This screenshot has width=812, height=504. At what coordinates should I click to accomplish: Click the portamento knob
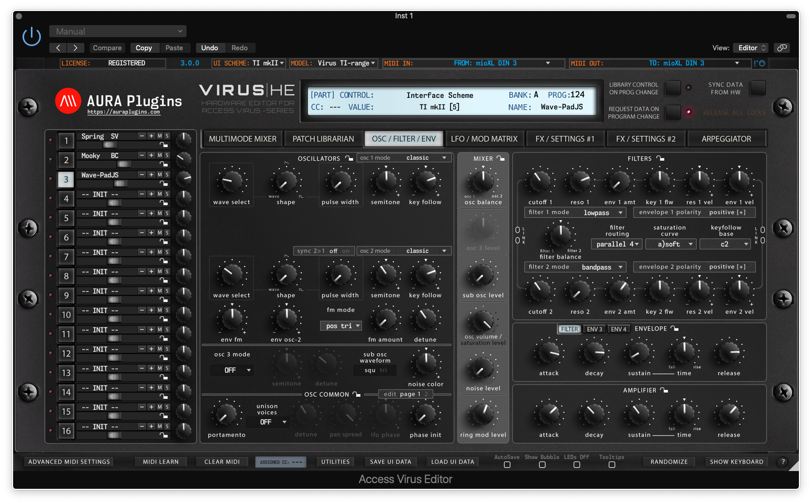pyautogui.click(x=226, y=415)
